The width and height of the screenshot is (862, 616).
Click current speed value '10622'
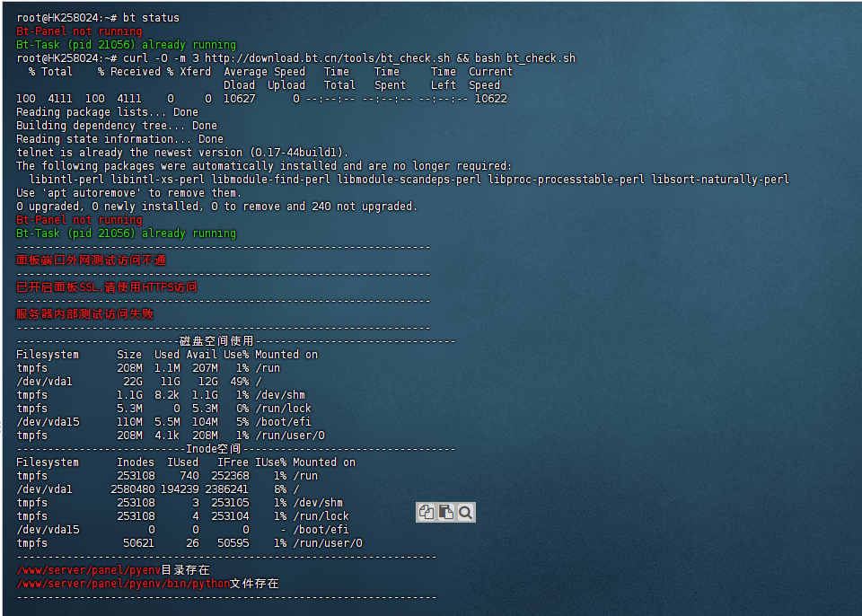coord(491,99)
